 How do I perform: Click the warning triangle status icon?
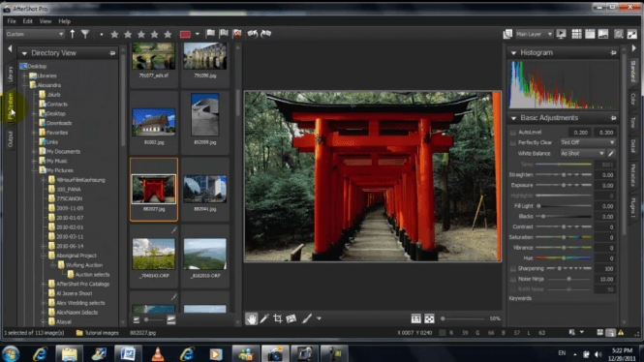point(621,332)
